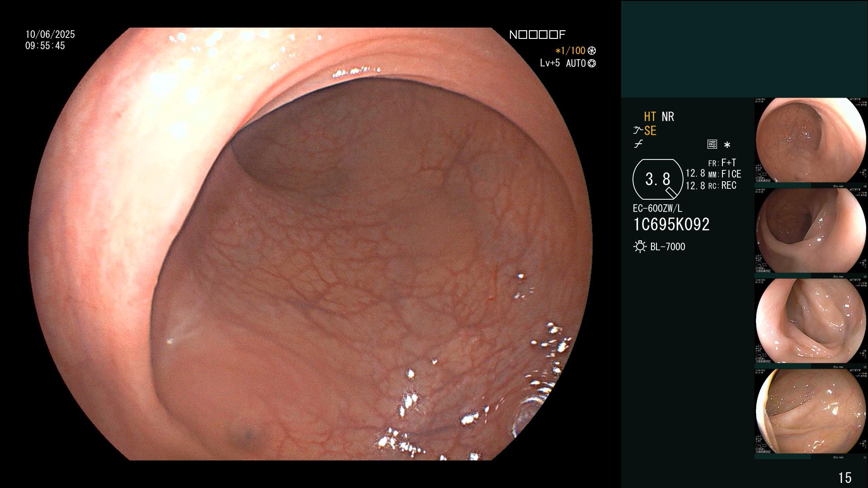Image resolution: width=868 pixels, height=488 pixels.
Task: Click the MM: FICE setting
Action: point(724,174)
